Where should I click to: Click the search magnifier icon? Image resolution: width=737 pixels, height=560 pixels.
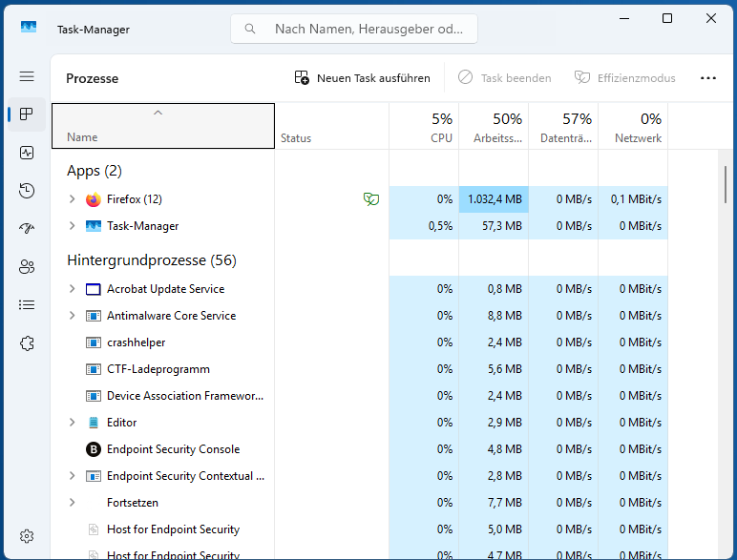pyautogui.click(x=250, y=30)
